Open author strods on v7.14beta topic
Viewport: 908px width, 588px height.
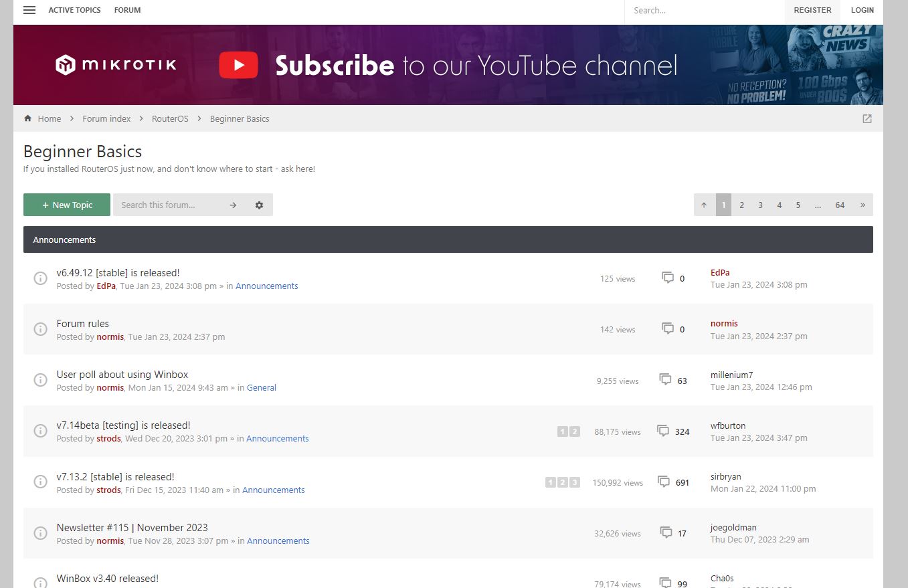click(x=108, y=438)
